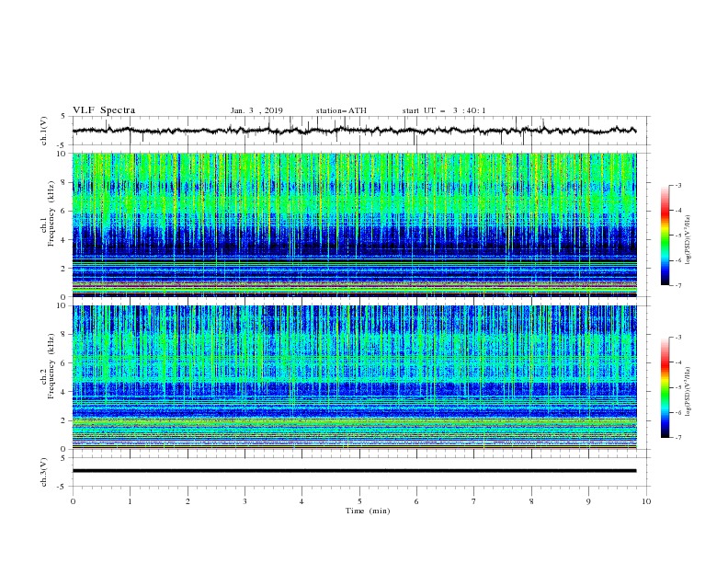The height and width of the screenshot is (563, 728).
Task: Click inside the ch.2 spectrogram panel
Action: click(354, 377)
